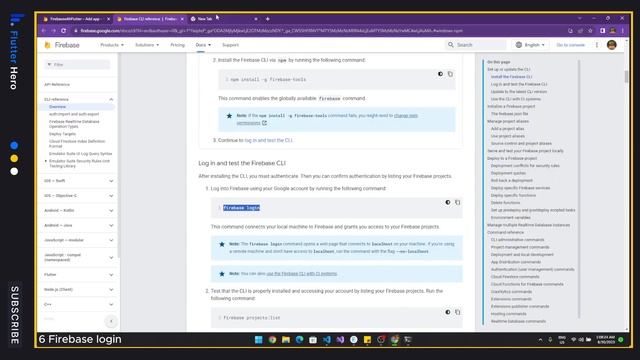This screenshot has height=360, width=640.
Task: Follow 'use the Firebase CLI with CI systems' link
Action: (x=302, y=273)
